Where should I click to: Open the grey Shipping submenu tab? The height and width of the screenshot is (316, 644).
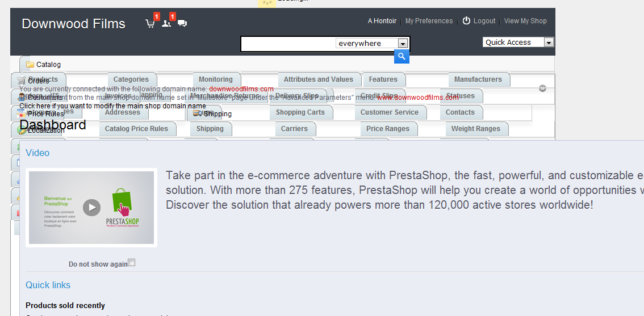(x=211, y=129)
